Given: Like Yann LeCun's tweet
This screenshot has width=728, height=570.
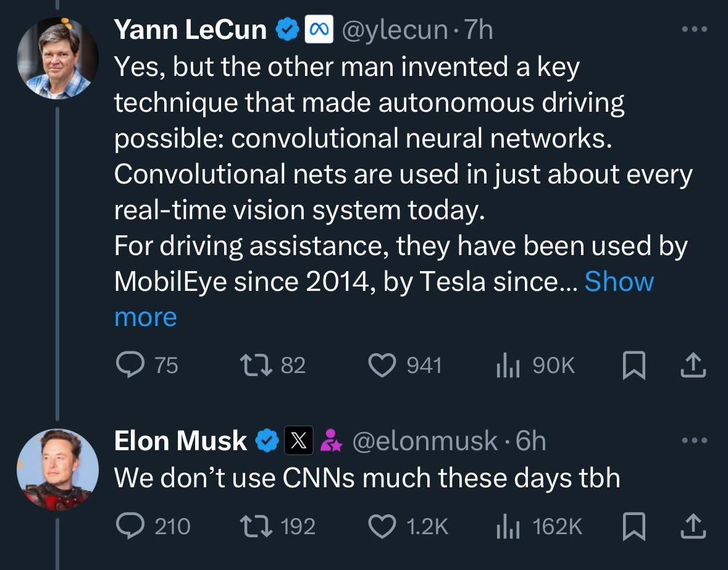Looking at the screenshot, I should [383, 365].
